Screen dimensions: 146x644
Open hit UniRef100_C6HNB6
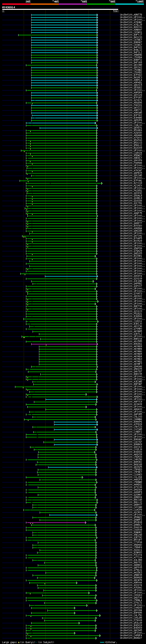[x=131, y=419]
